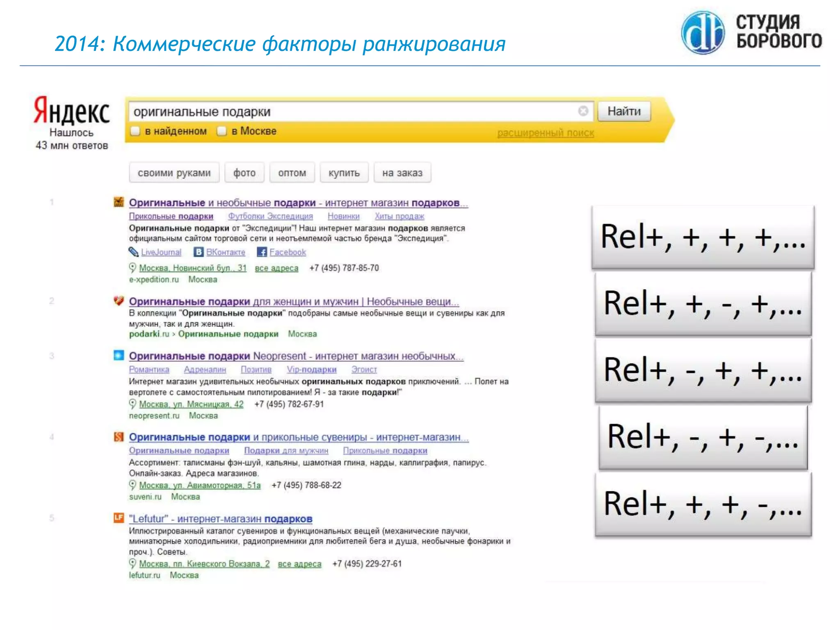Open result 'Оригинальные подарки Neopresent'
The height and width of the screenshot is (630, 840).
[296, 356]
